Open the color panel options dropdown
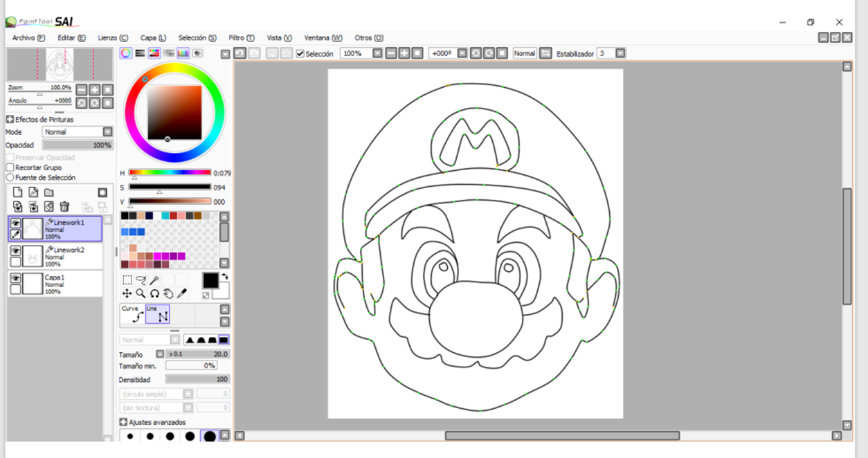 (225, 54)
